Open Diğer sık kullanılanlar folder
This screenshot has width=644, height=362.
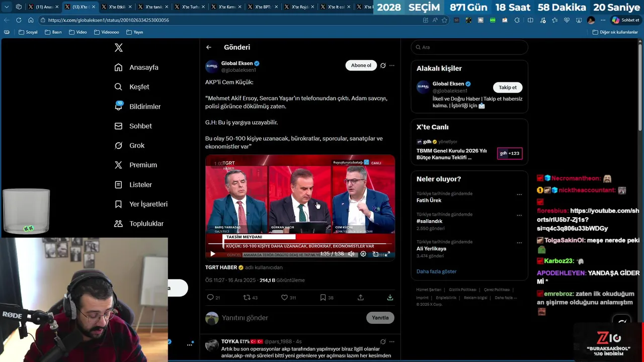pyautogui.click(x=615, y=32)
